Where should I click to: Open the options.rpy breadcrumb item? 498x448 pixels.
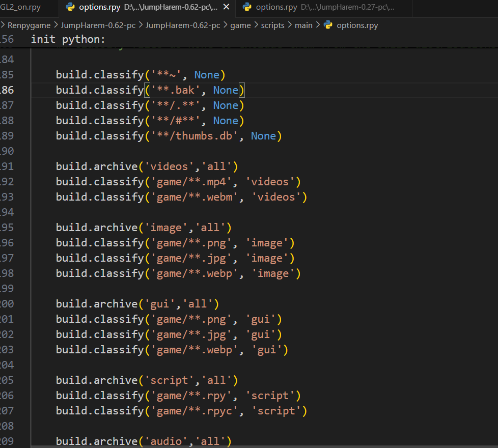click(x=357, y=25)
